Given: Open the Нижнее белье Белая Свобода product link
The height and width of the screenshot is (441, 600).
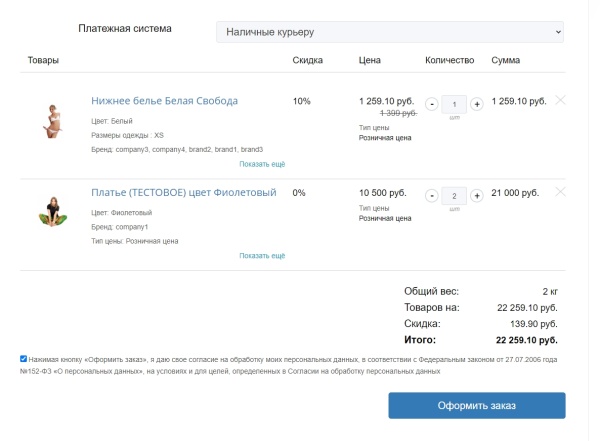Looking at the screenshot, I should coord(164,101).
